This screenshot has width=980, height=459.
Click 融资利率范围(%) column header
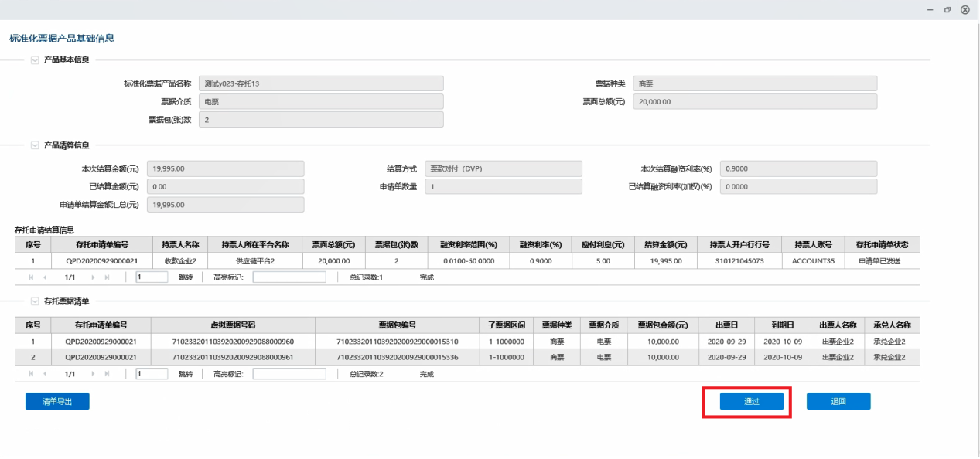coord(468,244)
